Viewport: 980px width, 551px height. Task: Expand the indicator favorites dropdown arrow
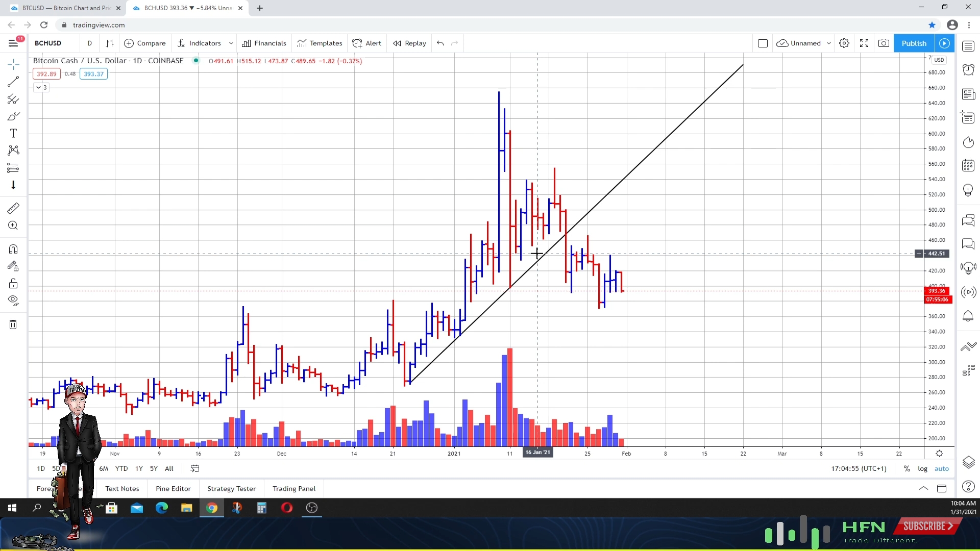(x=231, y=43)
